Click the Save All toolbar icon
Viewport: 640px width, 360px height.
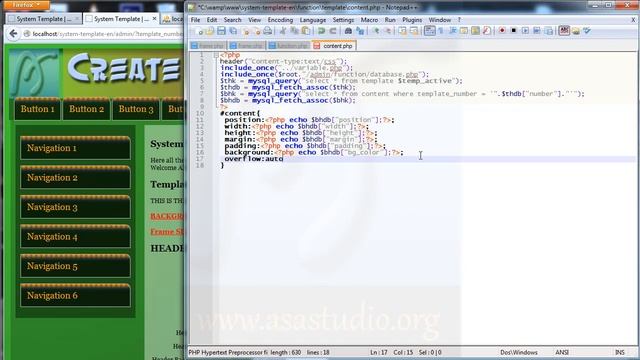233,31
